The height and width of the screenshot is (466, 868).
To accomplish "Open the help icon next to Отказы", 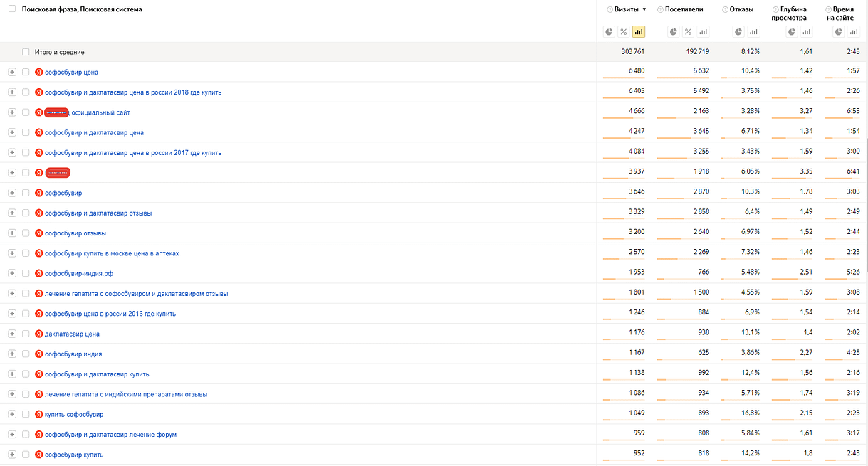I will pos(725,9).
